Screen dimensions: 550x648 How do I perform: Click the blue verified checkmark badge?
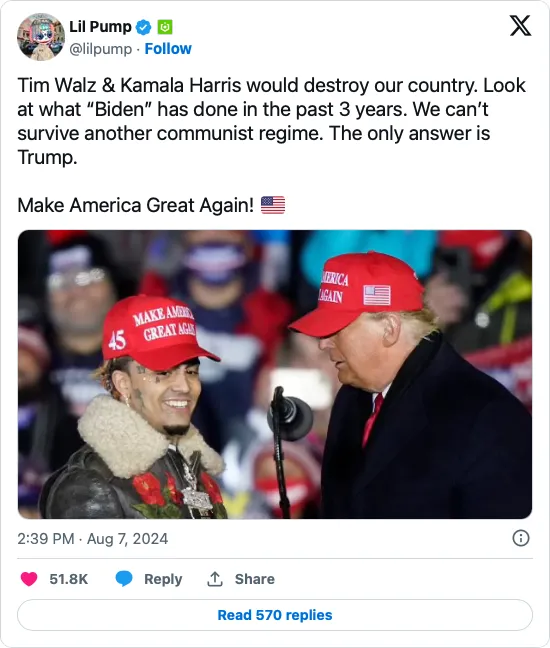tap(143, 28)
